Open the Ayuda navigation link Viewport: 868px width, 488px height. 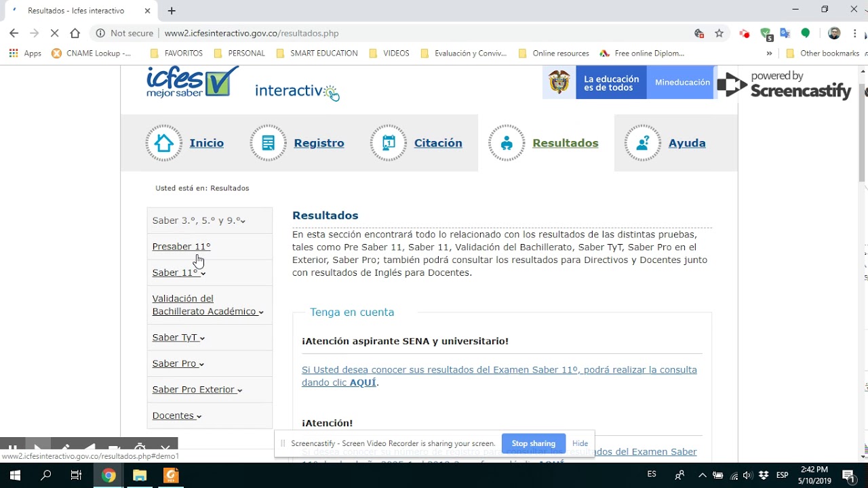click(x=687, y=143)
